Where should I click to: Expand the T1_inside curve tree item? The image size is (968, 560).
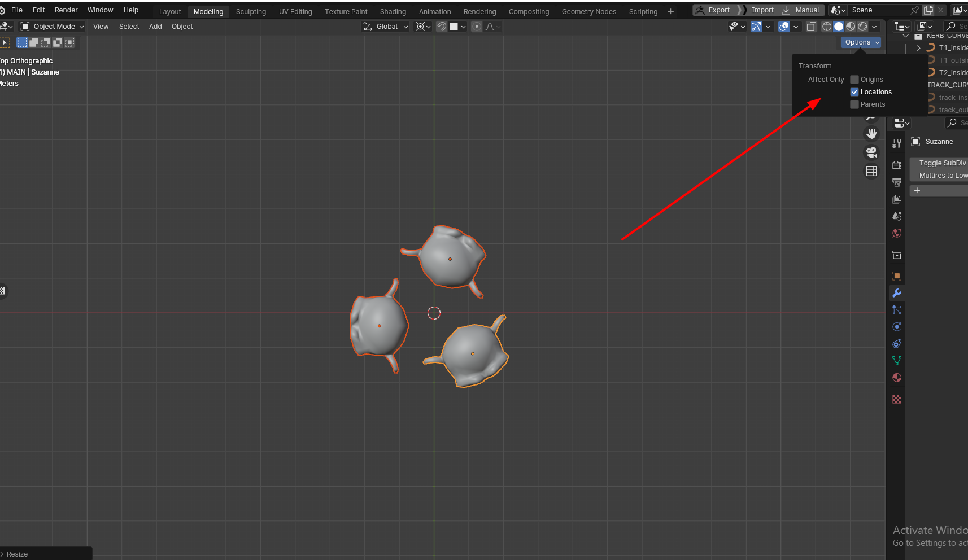tap(919, 48)
